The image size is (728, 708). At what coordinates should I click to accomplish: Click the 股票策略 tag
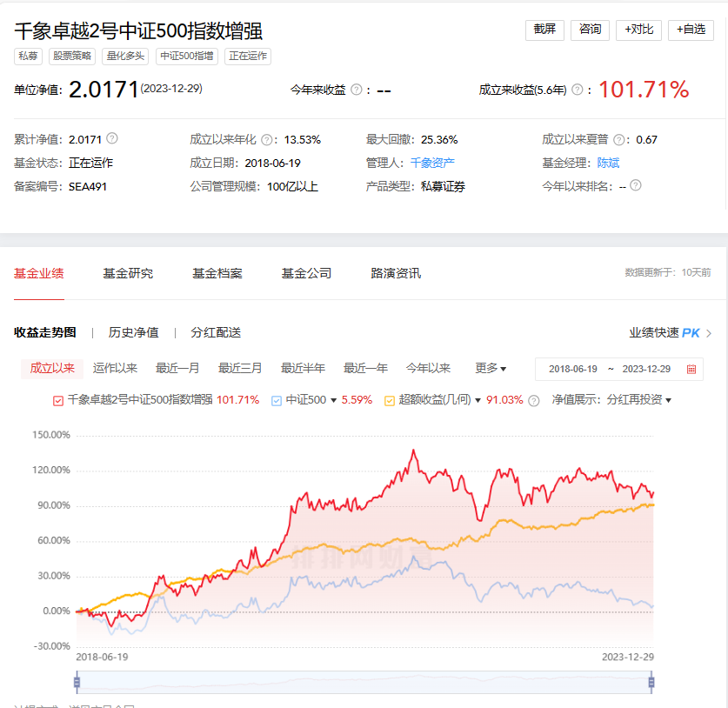point(72,57)
